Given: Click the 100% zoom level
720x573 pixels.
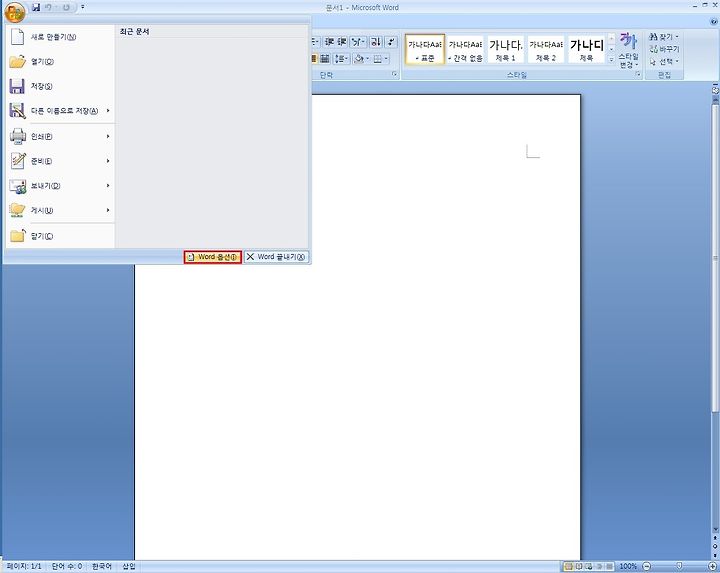Looking at the screenshot, I should tap(628, 567).
